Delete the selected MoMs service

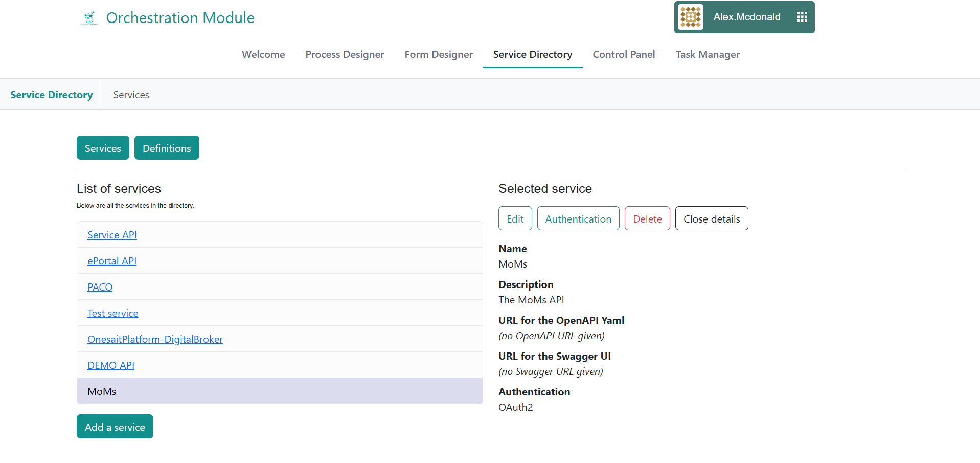pyautogui.click(x=647, y=218)
